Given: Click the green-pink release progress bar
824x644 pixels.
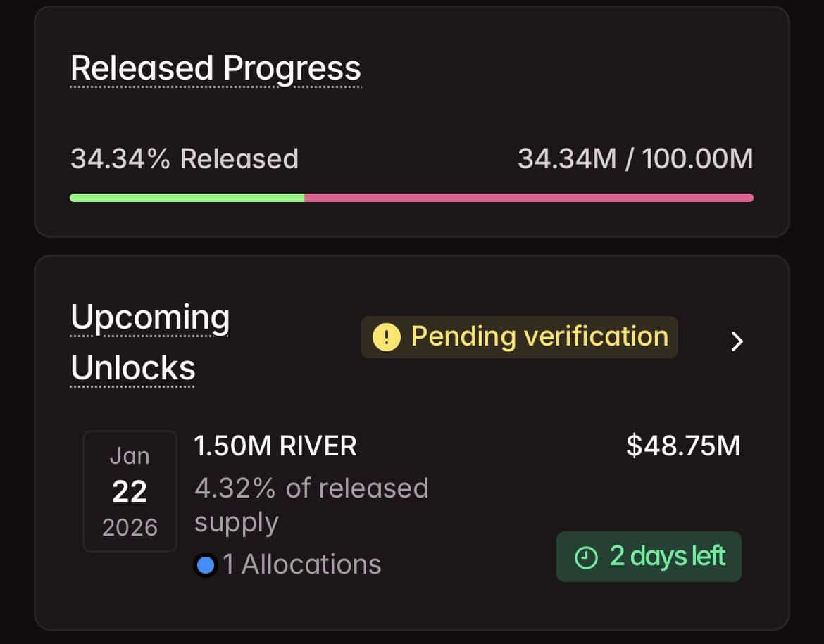Looking at the screenshot, I should 411,198.
